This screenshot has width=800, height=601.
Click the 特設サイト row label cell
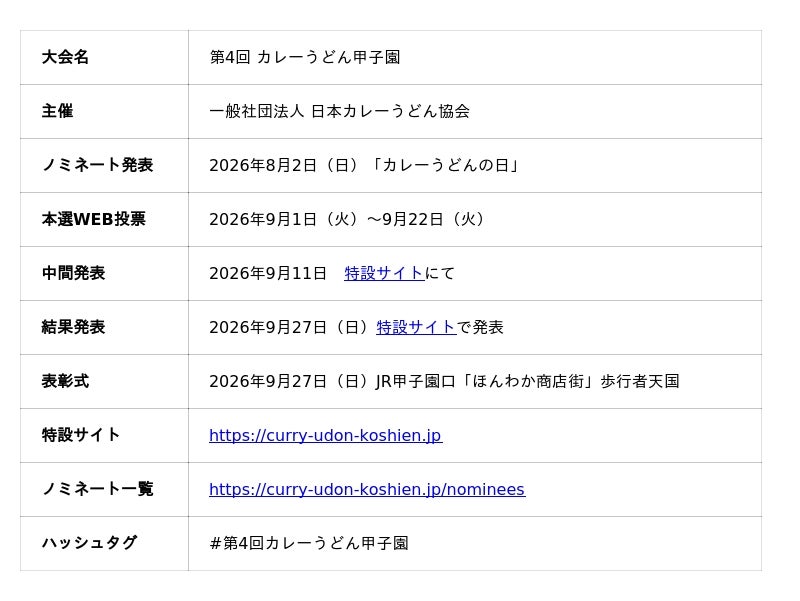(104, 436)
